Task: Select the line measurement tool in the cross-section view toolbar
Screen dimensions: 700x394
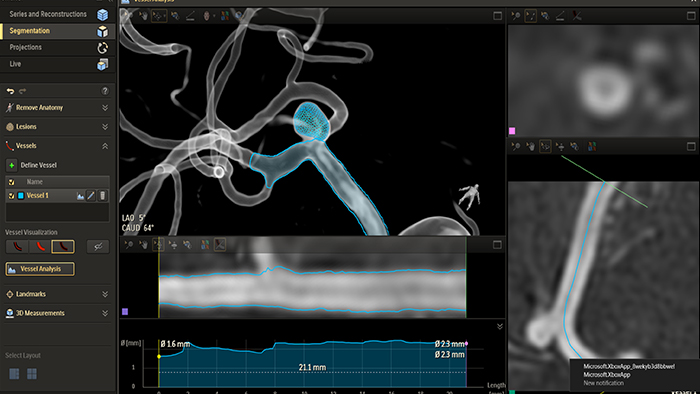Action: point(560,16)
